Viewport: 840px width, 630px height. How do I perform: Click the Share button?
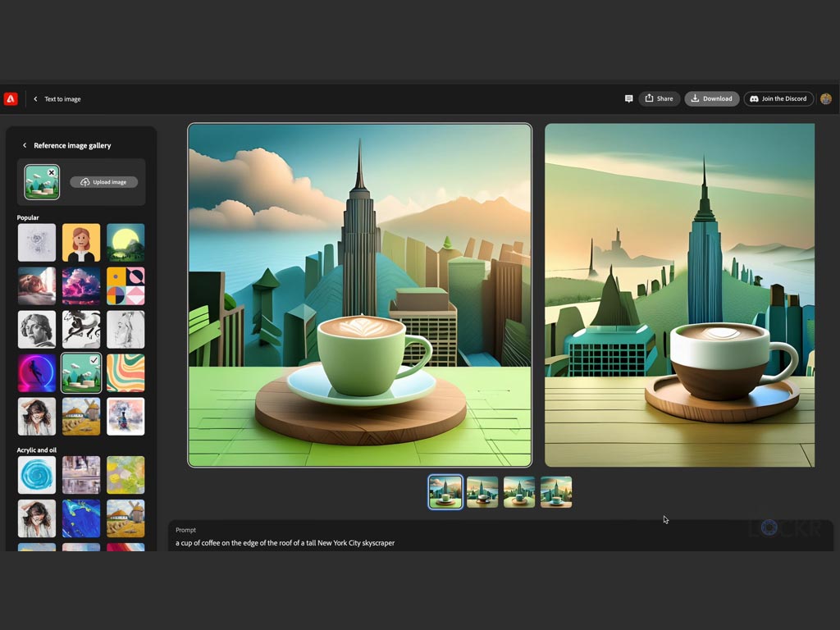click(x=660, y=98)
